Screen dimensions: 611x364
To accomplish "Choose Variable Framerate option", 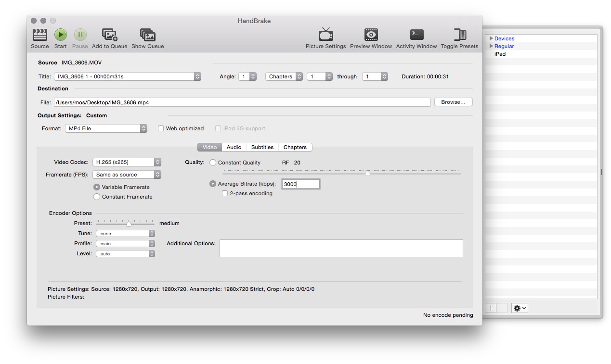I will point(97,187).
